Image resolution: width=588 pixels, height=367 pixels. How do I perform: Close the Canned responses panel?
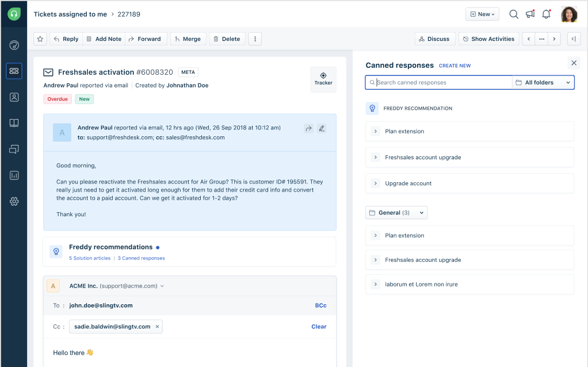click(574, 63)
